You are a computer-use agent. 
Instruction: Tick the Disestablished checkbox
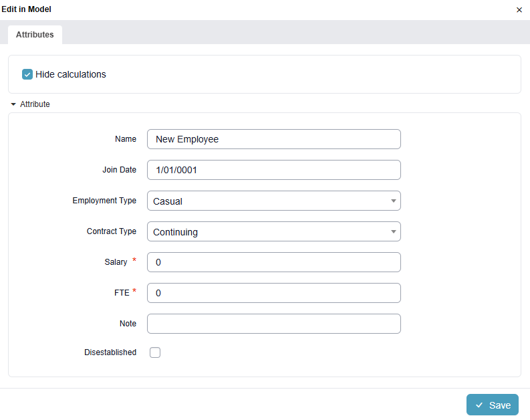click(x=155, y=352)
